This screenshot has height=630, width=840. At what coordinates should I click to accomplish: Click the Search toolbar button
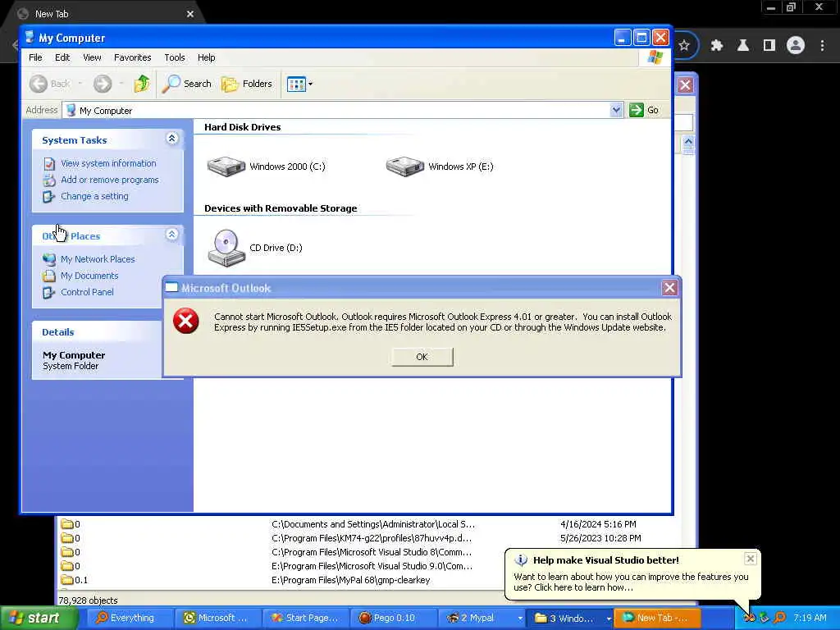187,84
